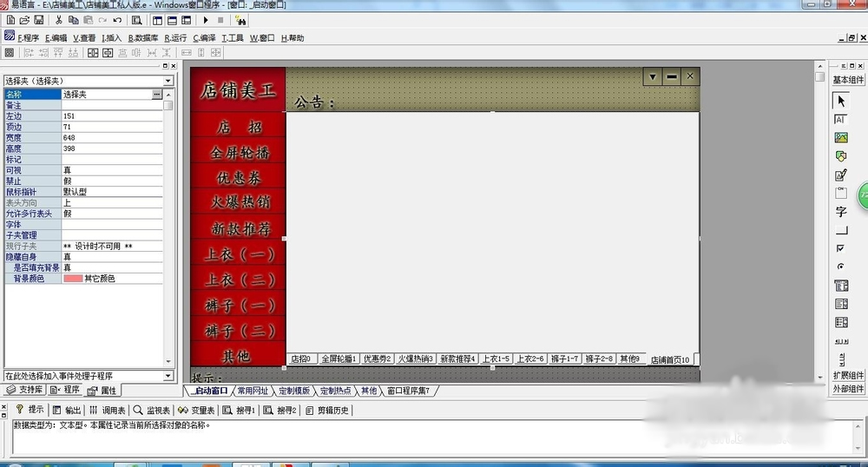The height and width of the screenshot is (467, 868).
Task: Select the pointer arrow tool in component box
Action: [x=840, y=101]
